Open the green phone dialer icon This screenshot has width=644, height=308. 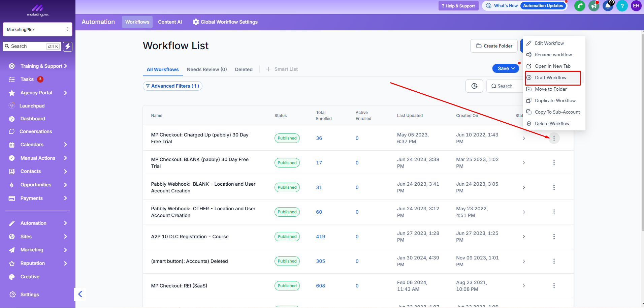click(x=579, y=6)
